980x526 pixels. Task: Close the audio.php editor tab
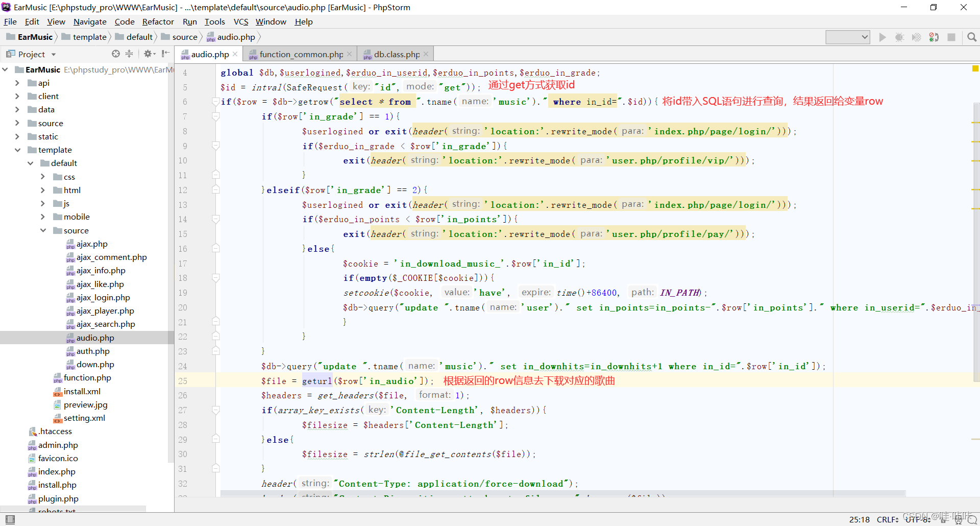pos(235,54)
